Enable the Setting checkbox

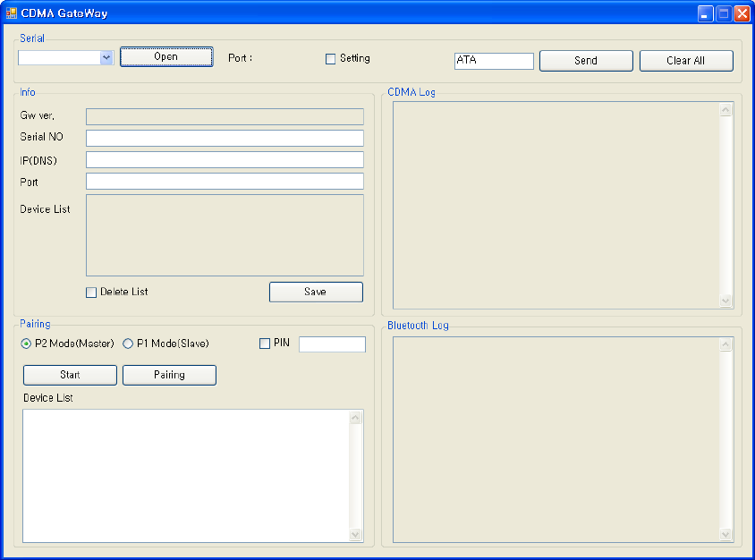pyautogui.click(x=330, y=59)
